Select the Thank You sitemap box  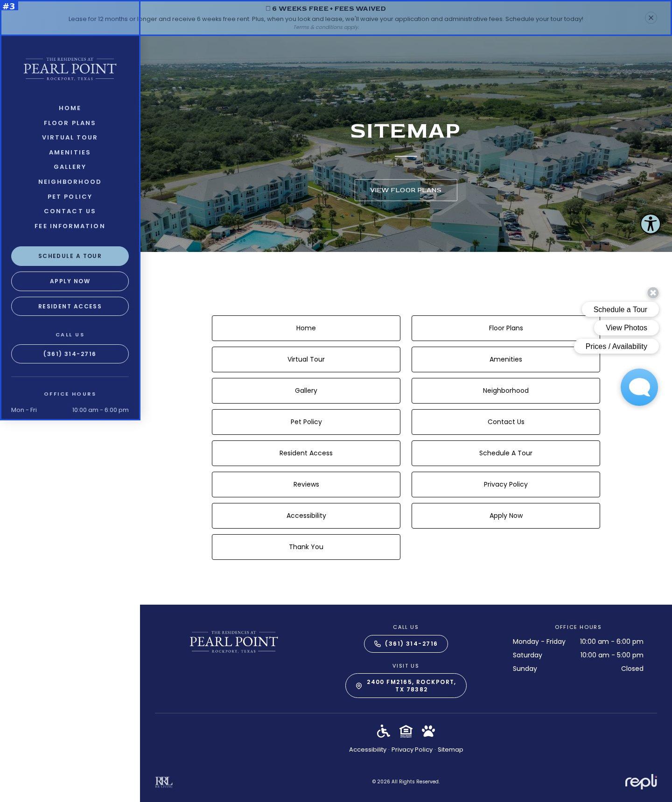306,547
